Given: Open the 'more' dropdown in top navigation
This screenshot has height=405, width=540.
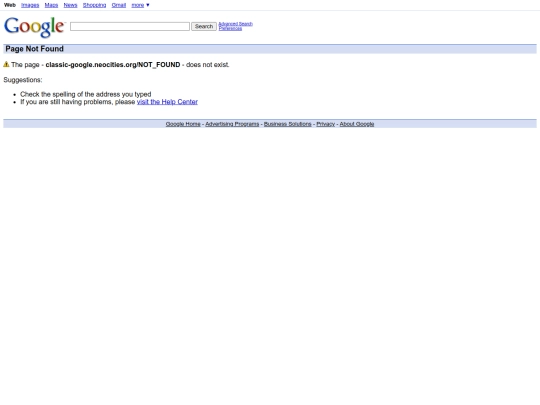Looking at the screenshot, I should tap(140, 5).
